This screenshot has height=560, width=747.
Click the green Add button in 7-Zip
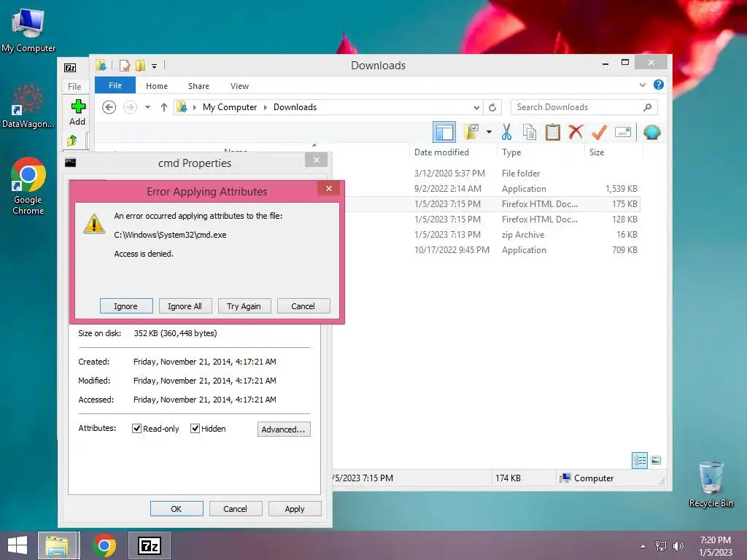pyautogui.click(x=77, y=113)
